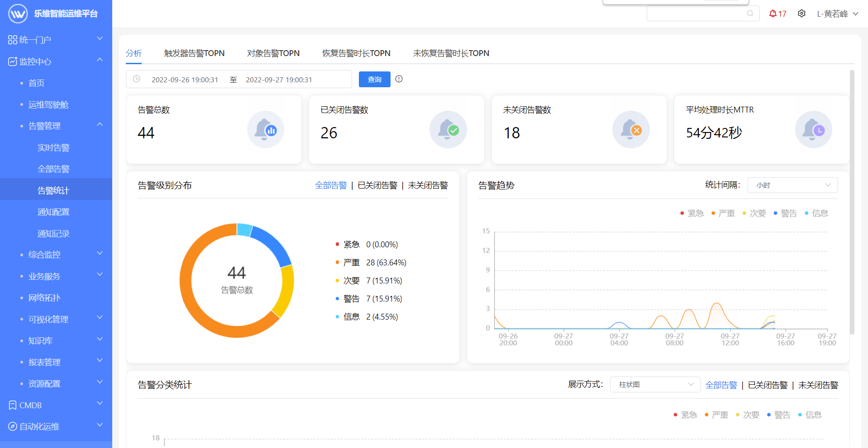Screen dimensions: 868x448
Task: Toggle 信息 legend in category statistics chart
Action: coord(810,415)
